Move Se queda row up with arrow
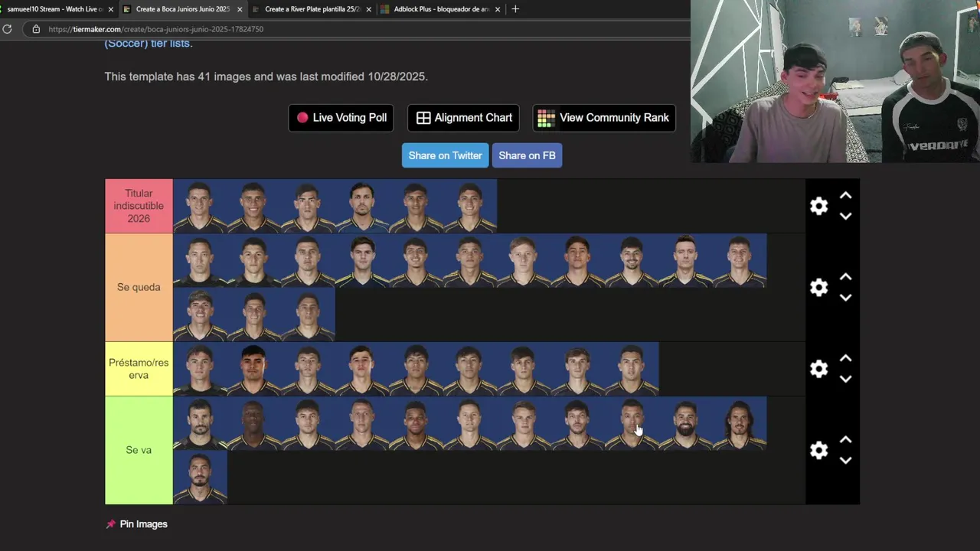980x551 pixels. pyautogui.click(x=845, y=277)
